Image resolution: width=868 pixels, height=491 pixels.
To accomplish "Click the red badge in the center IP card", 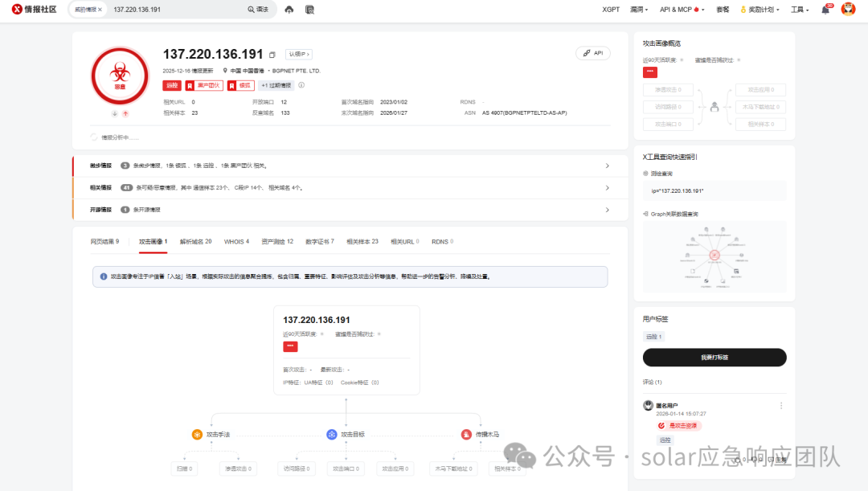I will coord(290,346).
